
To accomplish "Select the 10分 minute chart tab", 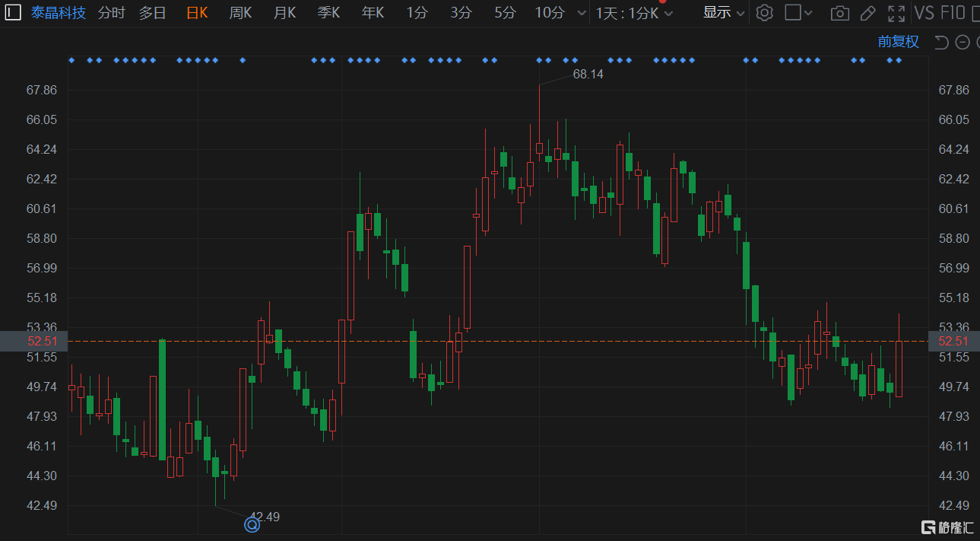I will click(x=550, y=13).
